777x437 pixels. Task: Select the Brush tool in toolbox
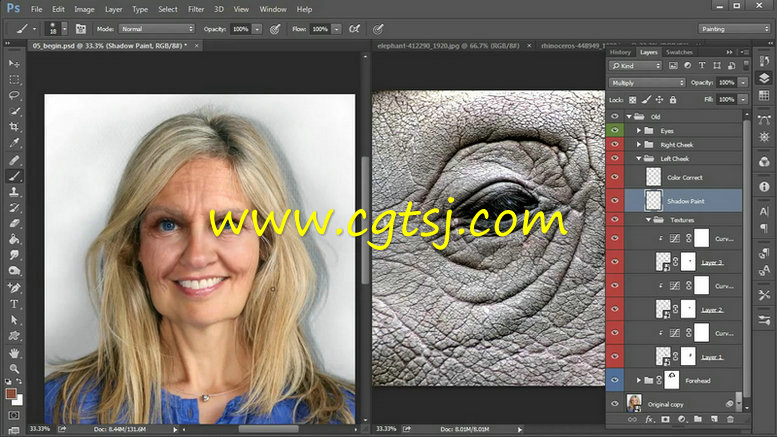(x=14, y=175)
